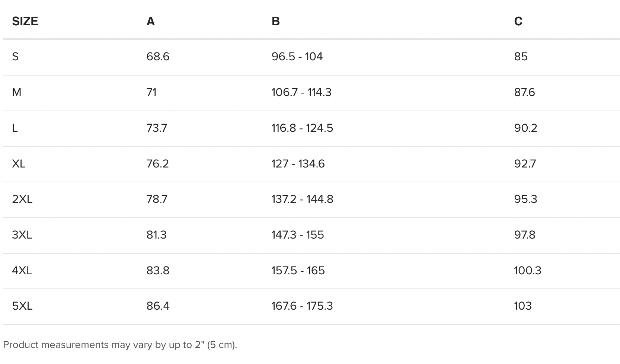
Task: Click the 68.6 value for size S
Action: pos(158,57)
